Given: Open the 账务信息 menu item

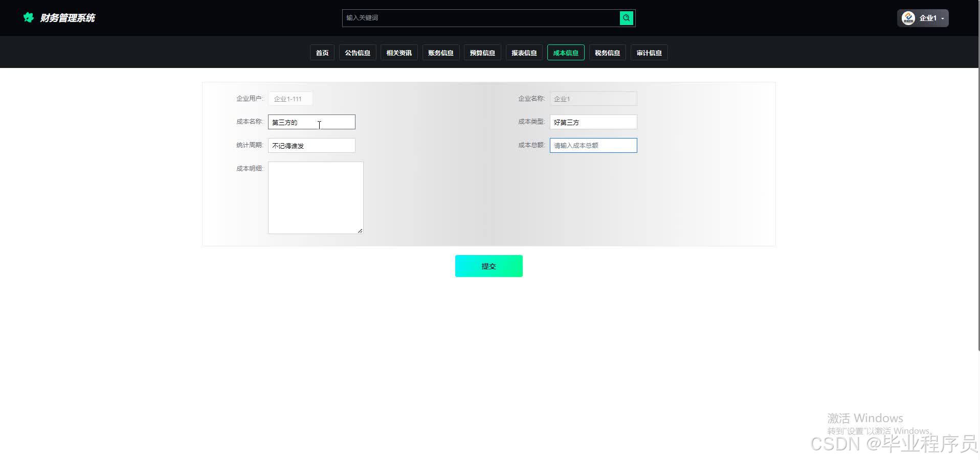Looking at the screenshot, I should tap(441, 53).
